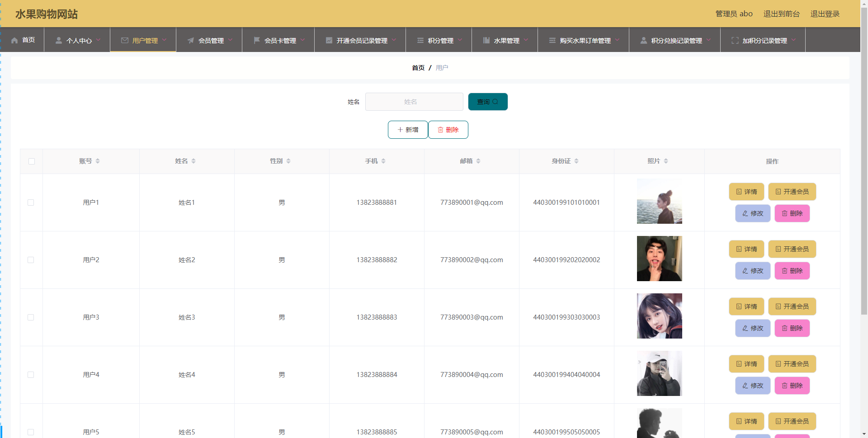Open 用户1 photo thumbnail
Image resolution: width=868 pixels, height=438 pixels.
659,201
